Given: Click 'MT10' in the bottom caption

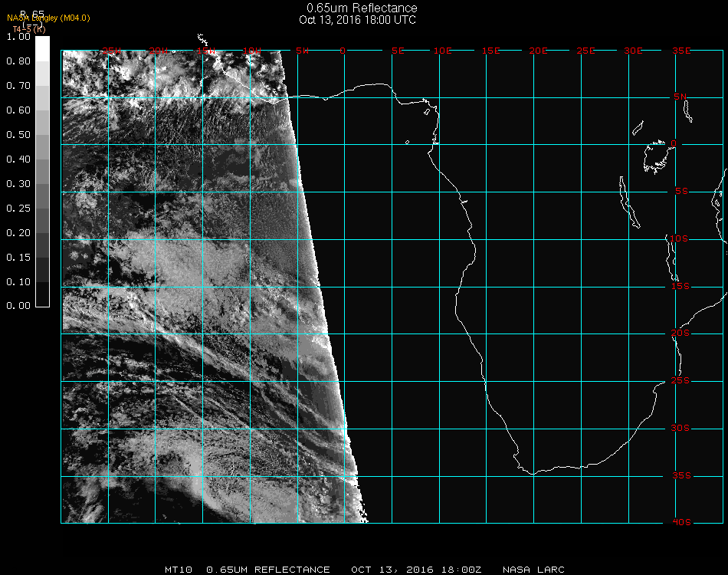Looking at the screenshot, I should tap(179, 570).
